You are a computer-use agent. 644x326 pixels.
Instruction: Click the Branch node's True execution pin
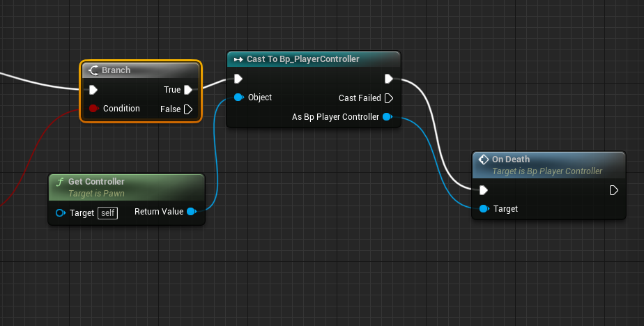point(188,90)
